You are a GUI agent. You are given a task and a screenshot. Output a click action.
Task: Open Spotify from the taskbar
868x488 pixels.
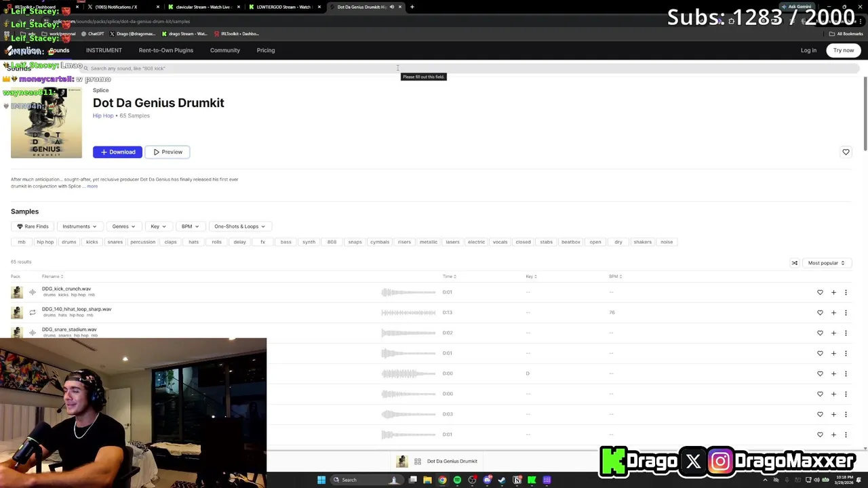457,480
